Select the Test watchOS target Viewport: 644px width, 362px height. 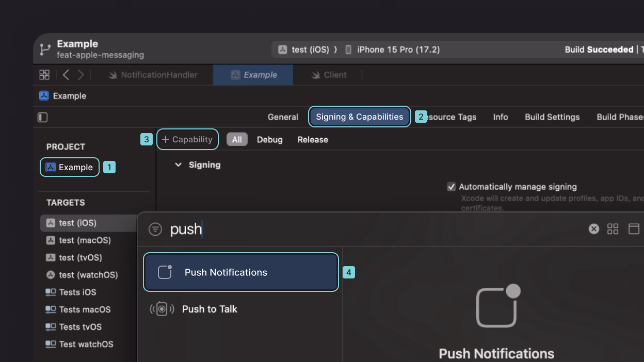[x=79, y=344]
